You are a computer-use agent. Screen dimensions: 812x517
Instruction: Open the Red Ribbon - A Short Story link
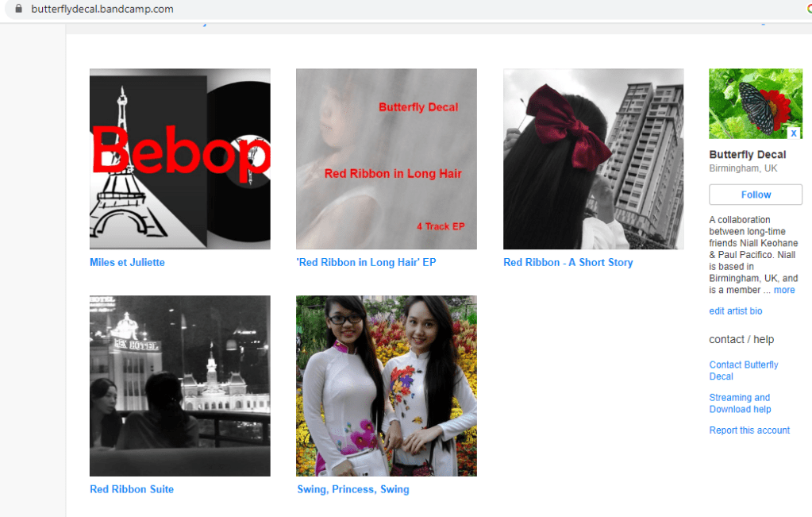tap(568, 263)
